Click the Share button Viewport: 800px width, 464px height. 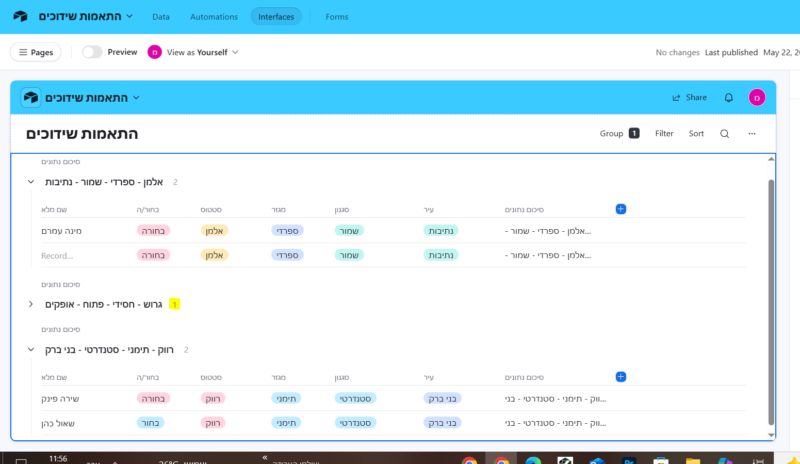click(x=689, y=98)
